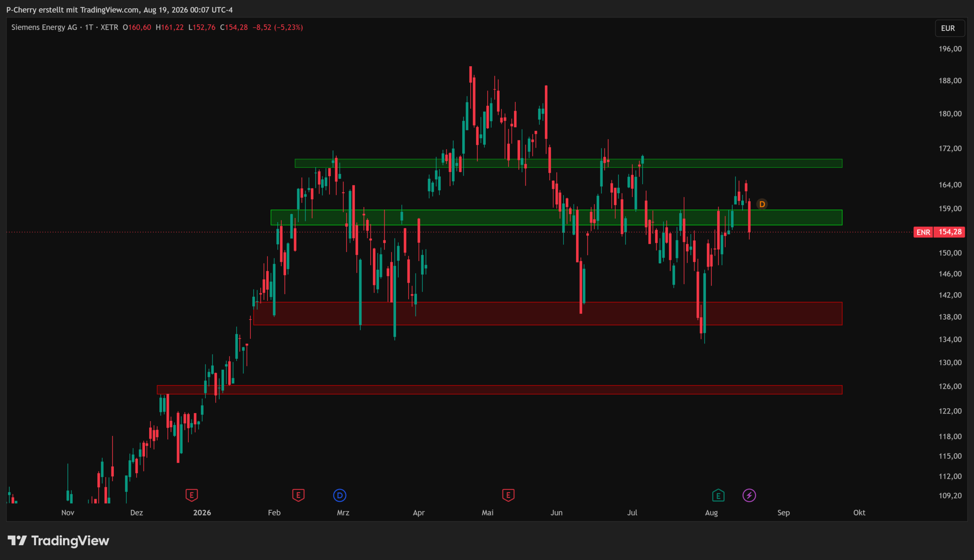Image resolution: width=974 pixels, height=560 pixels.
Task: Click the low value L152,76
Action: pyautogui.click(x=202, y=27)
